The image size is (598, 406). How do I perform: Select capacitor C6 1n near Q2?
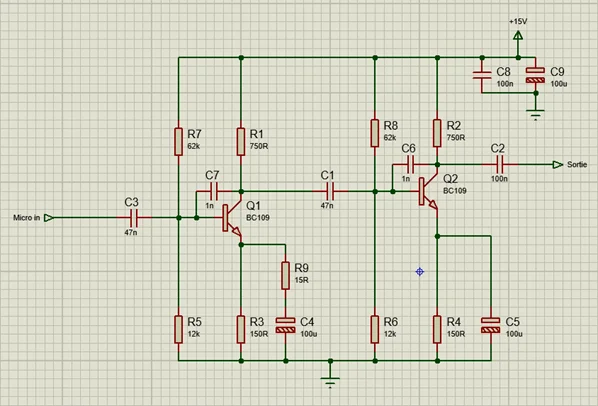pos(411,165)
